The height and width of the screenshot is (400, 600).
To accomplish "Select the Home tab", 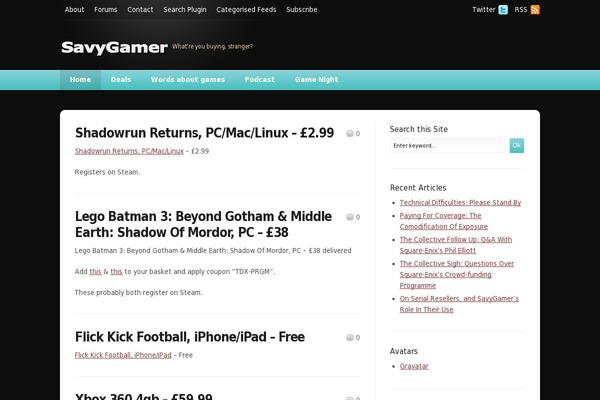I will pyautogui.click(x=80, y=80).
